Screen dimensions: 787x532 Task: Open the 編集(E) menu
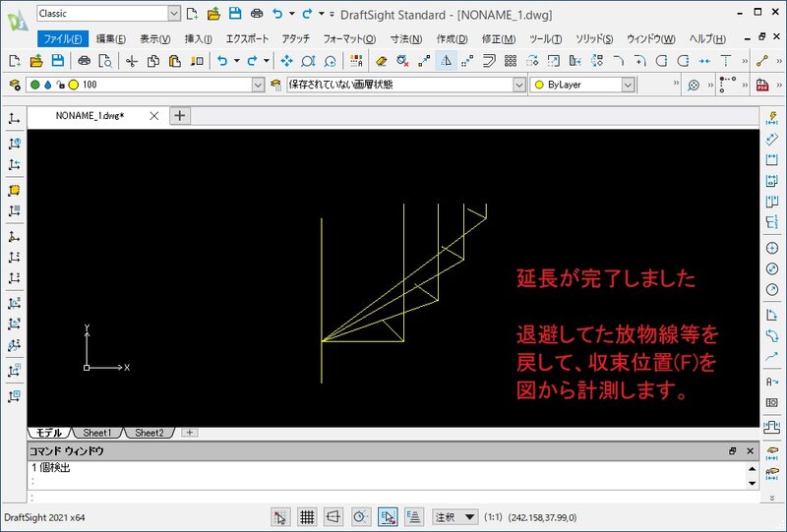point(111,39)
